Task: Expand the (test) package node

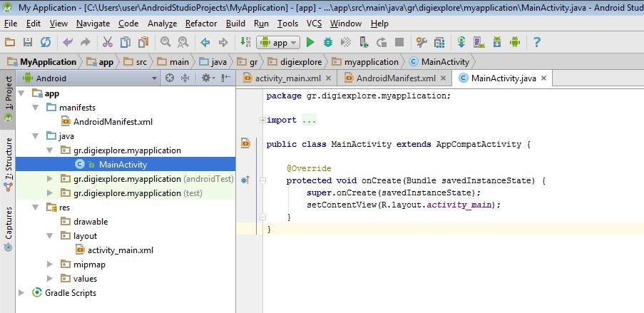Action: (50, 193)
